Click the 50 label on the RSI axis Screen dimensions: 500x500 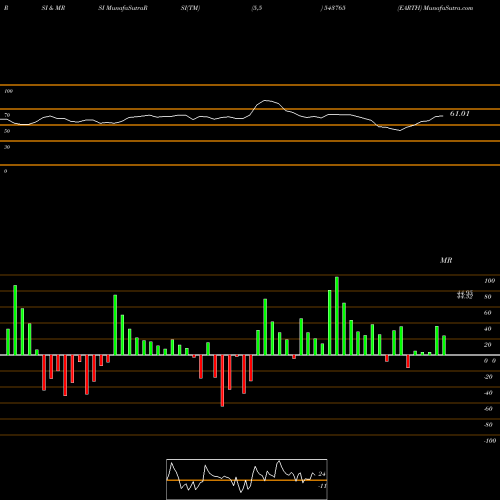click(x=7, y=131)
